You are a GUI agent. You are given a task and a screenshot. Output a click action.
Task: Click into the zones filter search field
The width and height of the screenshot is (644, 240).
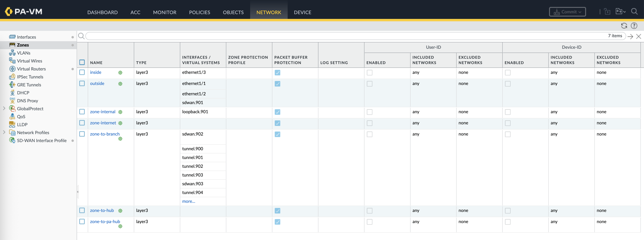pos(345,36)
